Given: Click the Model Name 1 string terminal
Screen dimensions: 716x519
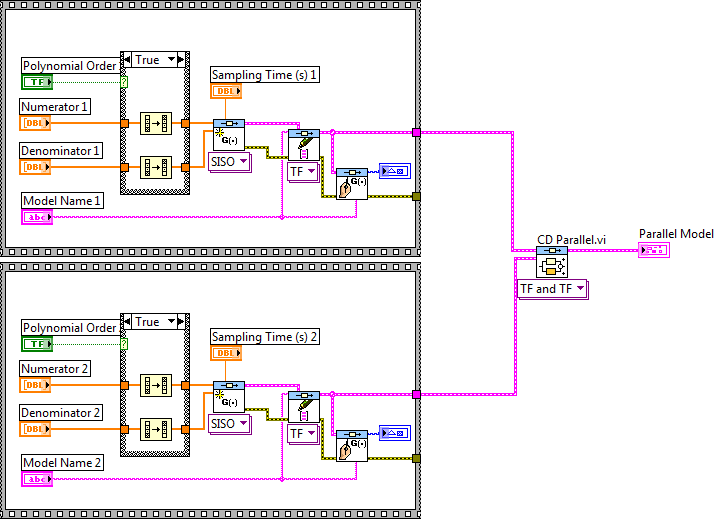Looking at the screenshot, I should 37,217.
